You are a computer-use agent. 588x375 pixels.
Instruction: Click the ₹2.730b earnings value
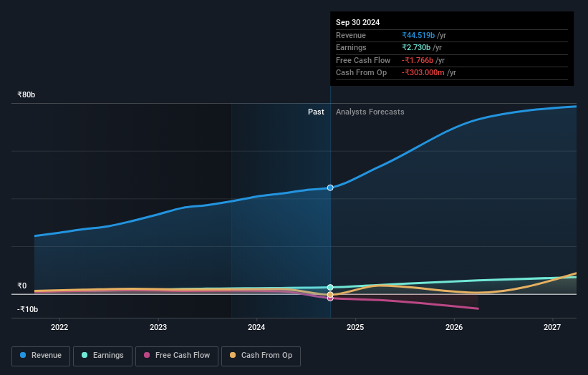tap(416, 47)
